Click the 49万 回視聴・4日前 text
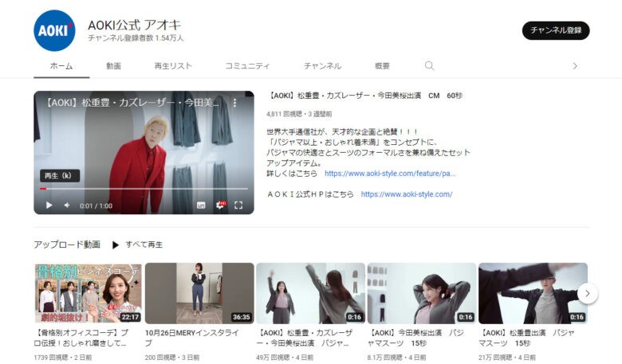The height and width of the screenshot is (364, 622). pyautogui.click(x=285, y=358)
